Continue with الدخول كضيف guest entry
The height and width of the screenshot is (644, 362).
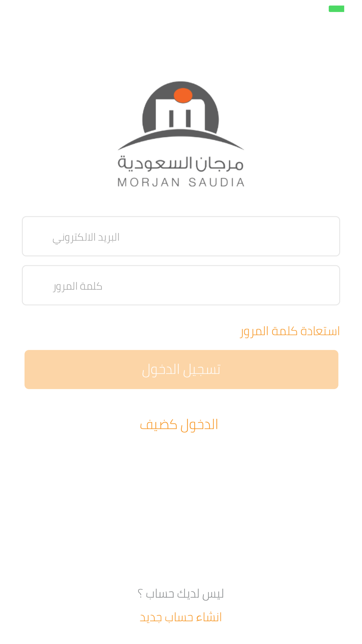pos(179,425)
